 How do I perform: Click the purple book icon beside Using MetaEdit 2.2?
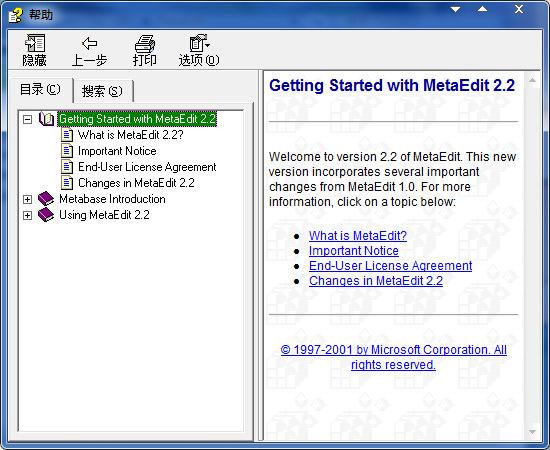pos(46,215)
